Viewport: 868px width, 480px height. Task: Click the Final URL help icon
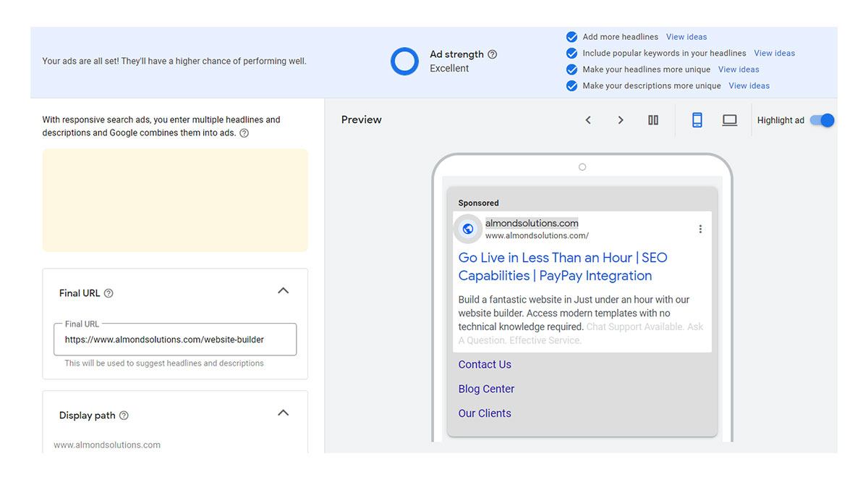tap(109, 293)
